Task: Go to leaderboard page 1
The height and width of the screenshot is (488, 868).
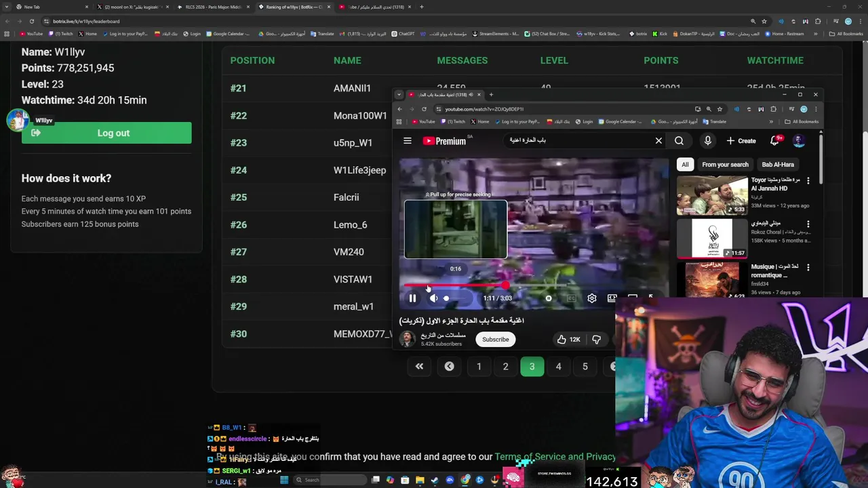Action: coord(479,367)
